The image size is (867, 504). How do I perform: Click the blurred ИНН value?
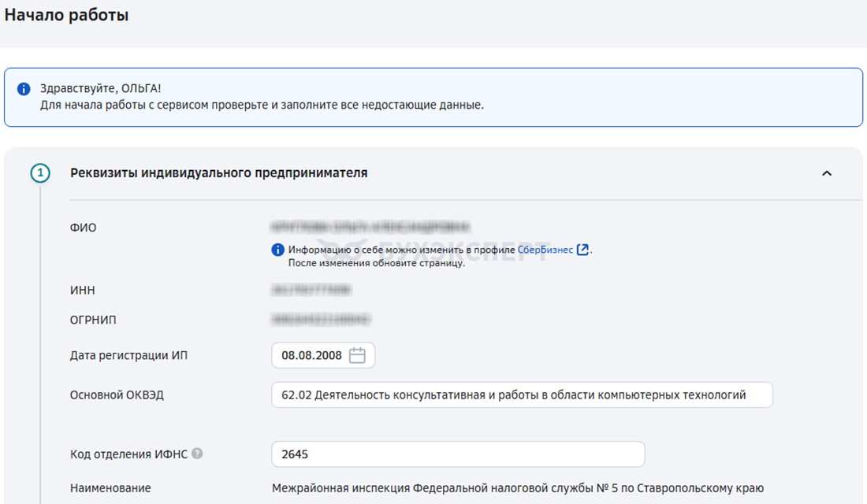coord(311,291)
